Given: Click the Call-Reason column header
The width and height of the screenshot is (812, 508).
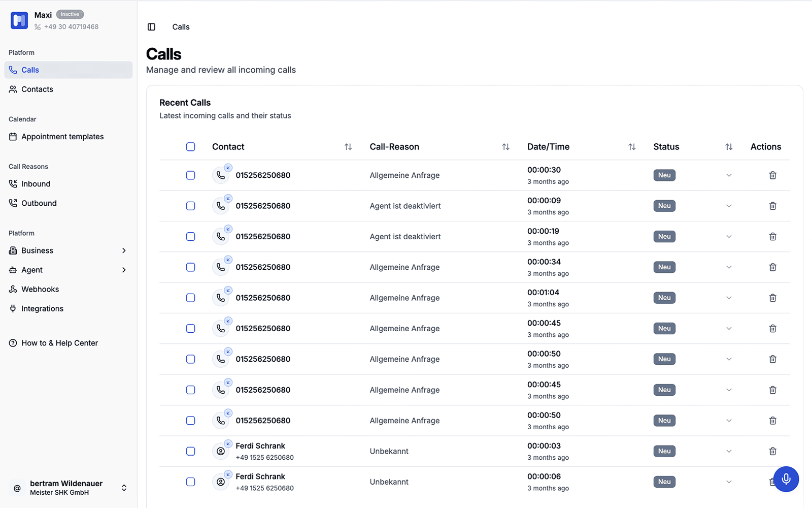Looking at the screenshot, I should [394, 147].
